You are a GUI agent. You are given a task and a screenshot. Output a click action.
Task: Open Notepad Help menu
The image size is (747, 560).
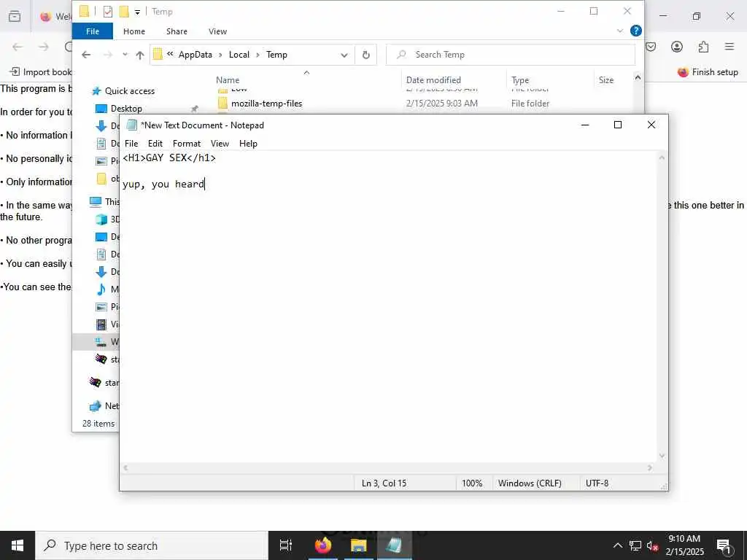(x=248, y=144)
